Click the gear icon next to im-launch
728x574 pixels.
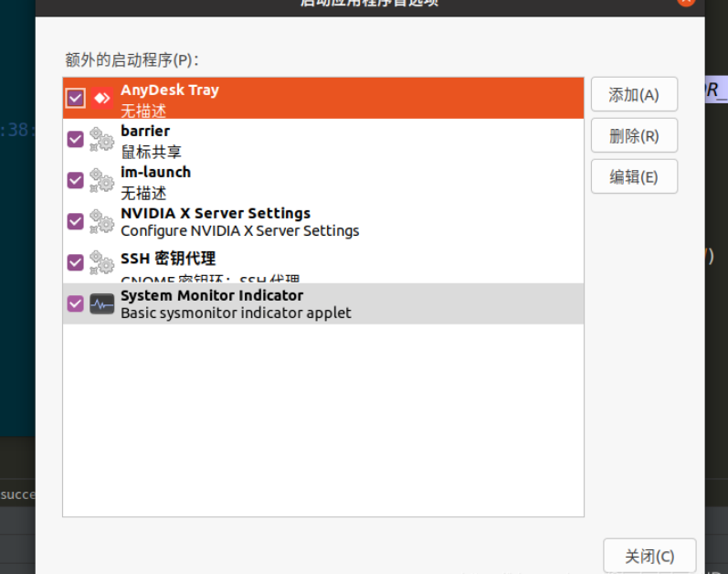(x=101, y=180)
